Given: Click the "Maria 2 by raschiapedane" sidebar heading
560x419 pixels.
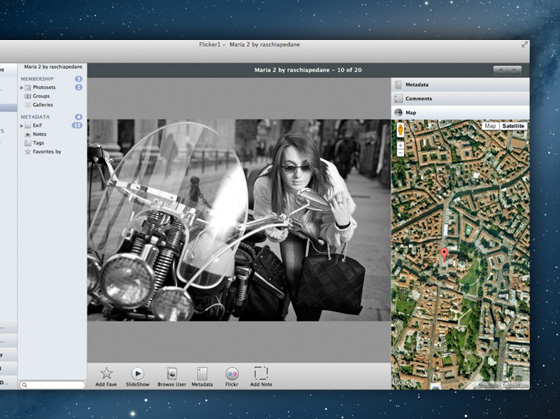Looking at the screenshot, I should tap(53, 67).
